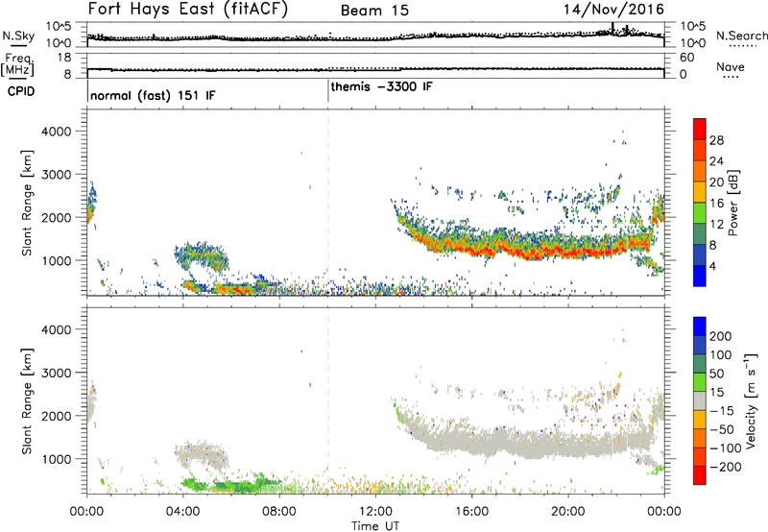768x532 pixels.
Task: Click the 'Freq. [MHz]' label
Action: click(x=18, y=65)
